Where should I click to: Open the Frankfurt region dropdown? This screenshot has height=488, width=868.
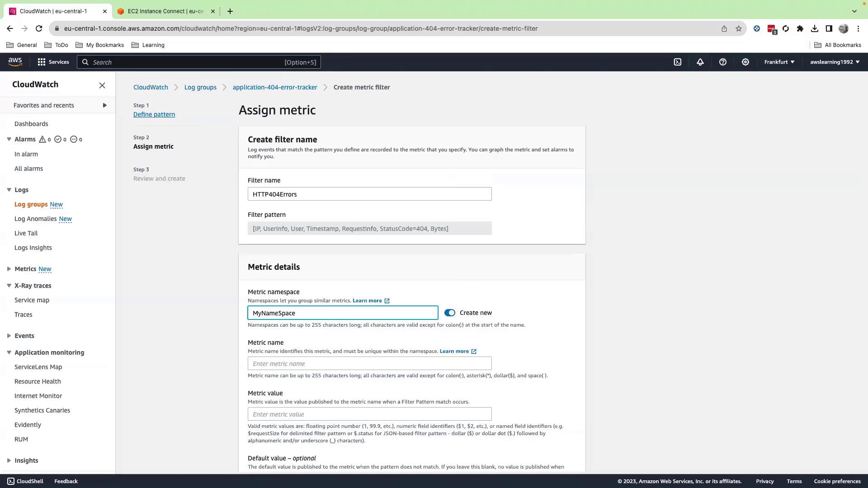(x=779, y=62)
